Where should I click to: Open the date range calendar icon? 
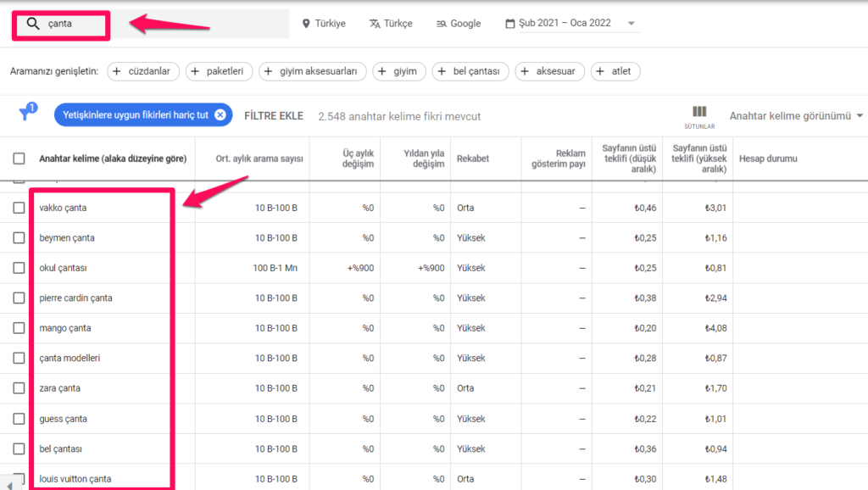point(509,24)
